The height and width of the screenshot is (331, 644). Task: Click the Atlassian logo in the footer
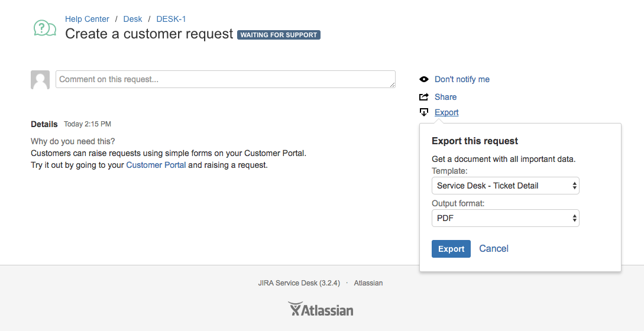[x=321, y=309]
